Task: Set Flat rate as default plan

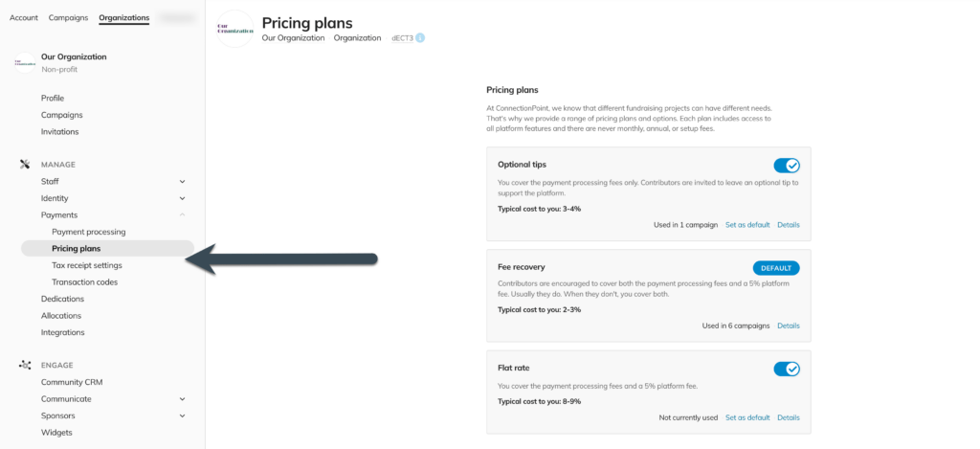Action: (747, 417)
